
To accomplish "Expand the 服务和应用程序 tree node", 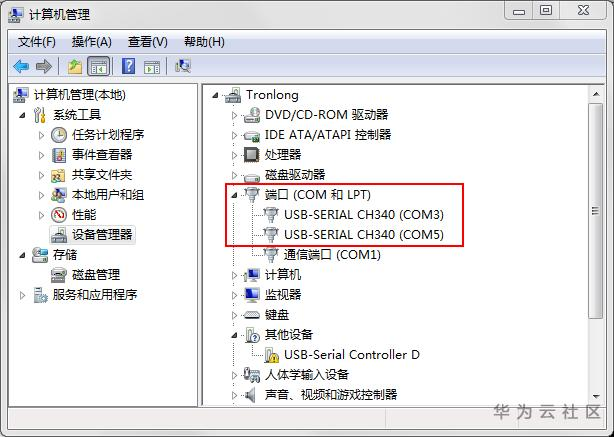I will point(22,295).
